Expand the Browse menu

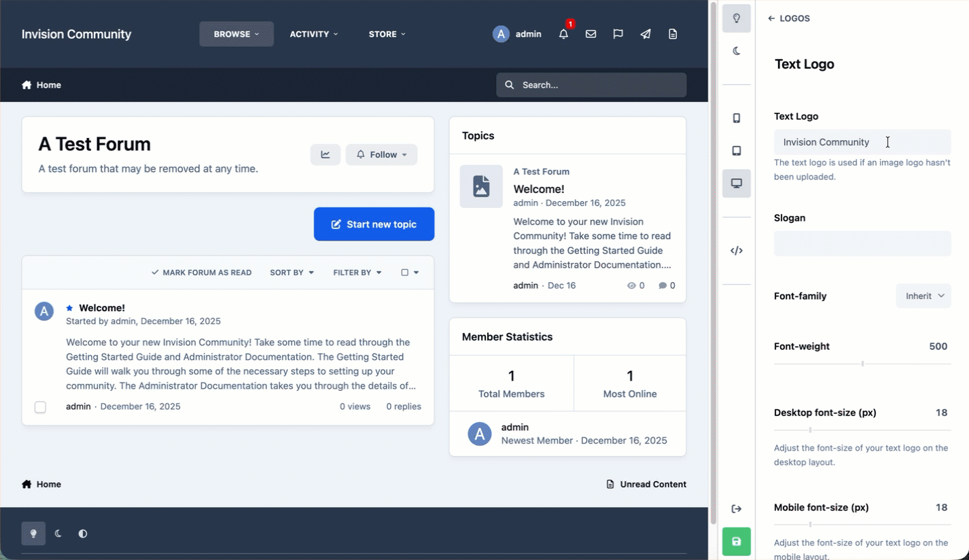click(x=236, y=34)
